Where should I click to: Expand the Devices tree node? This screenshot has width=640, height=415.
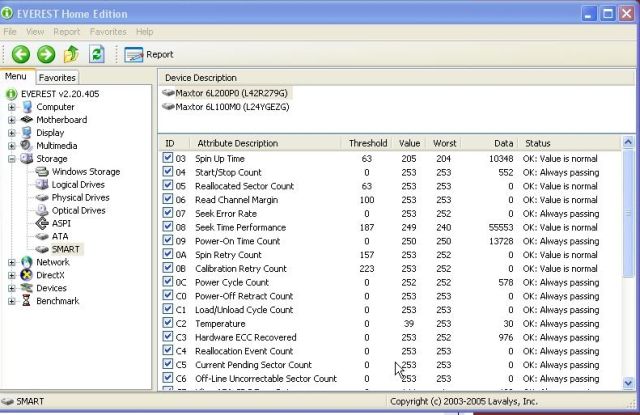(12, 289)
